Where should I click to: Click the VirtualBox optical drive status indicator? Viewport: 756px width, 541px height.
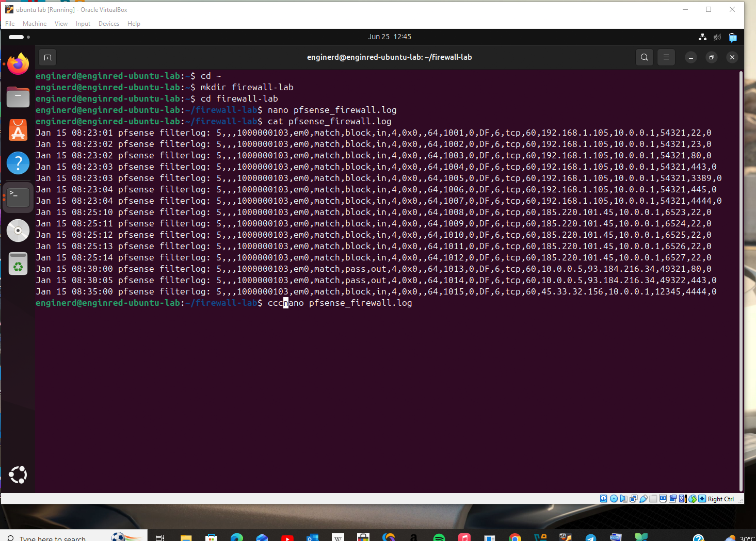(x=614, y=499)
